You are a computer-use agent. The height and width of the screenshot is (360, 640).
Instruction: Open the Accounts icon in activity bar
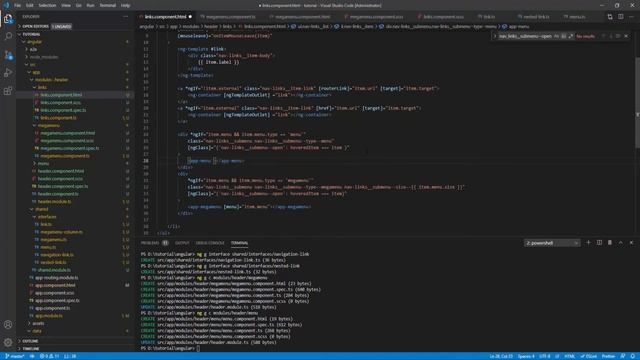coord(8,325)
